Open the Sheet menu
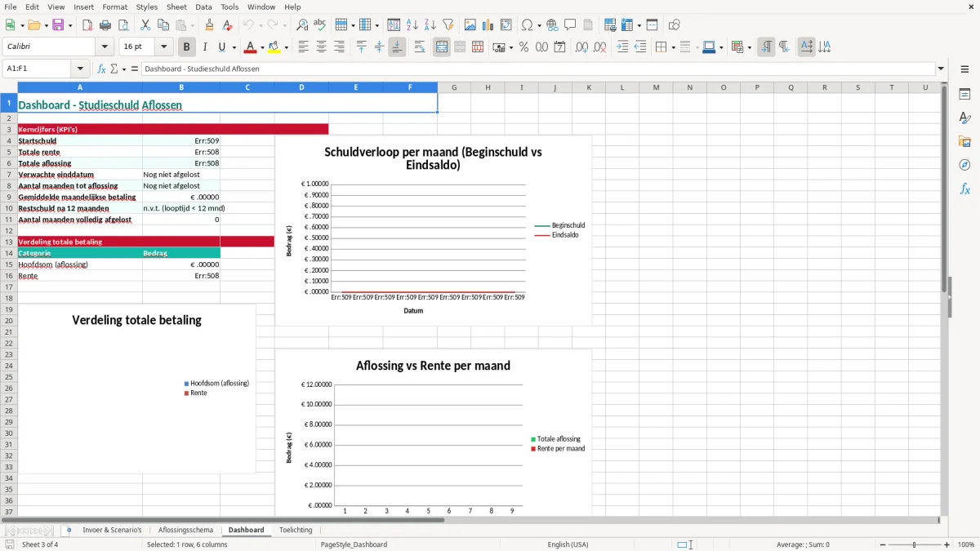The height and width of the screenshot is (551, 980). point(176,7)
